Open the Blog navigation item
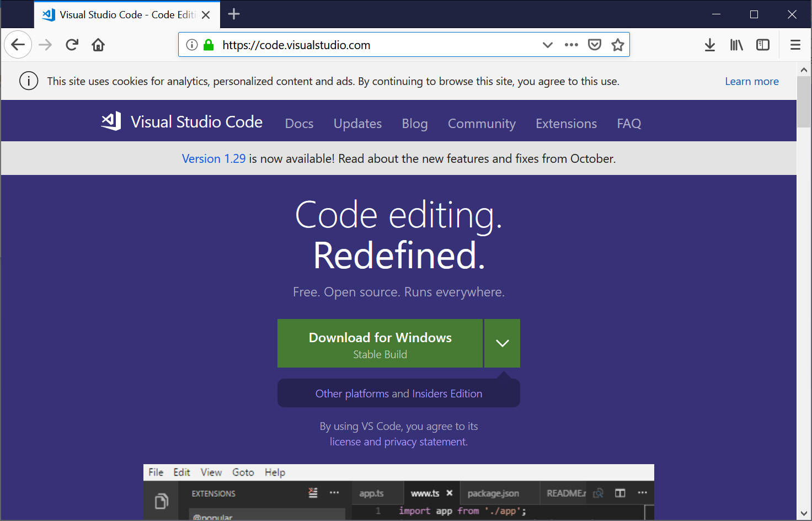 click(x=415, y=124)
